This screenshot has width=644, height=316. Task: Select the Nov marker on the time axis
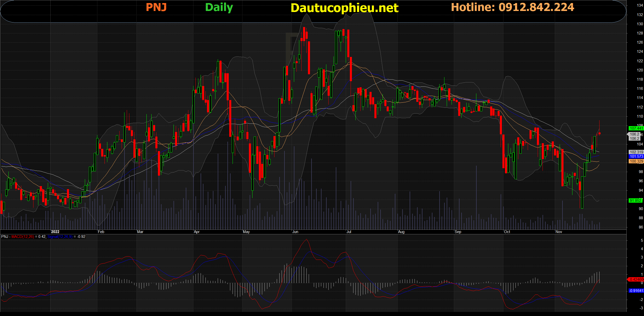(x=559, y=232)
